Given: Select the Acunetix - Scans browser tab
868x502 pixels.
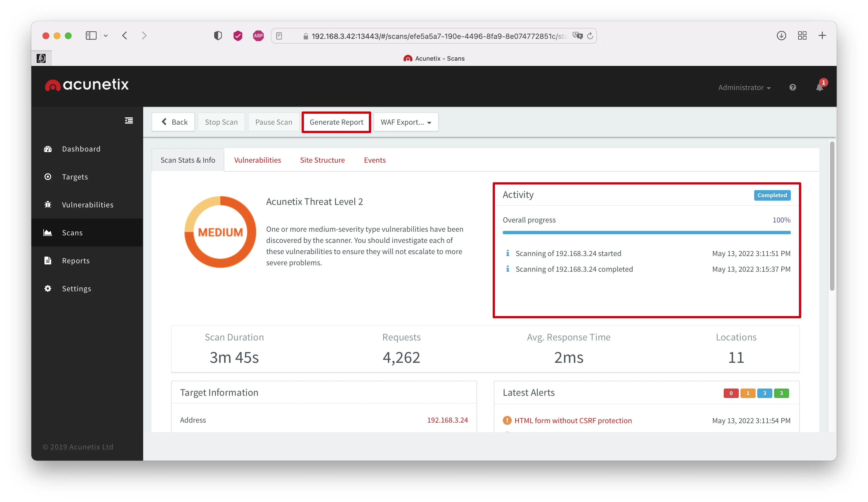Looking at the screenshot, I should pyautogui.click(x=434, y=58).
